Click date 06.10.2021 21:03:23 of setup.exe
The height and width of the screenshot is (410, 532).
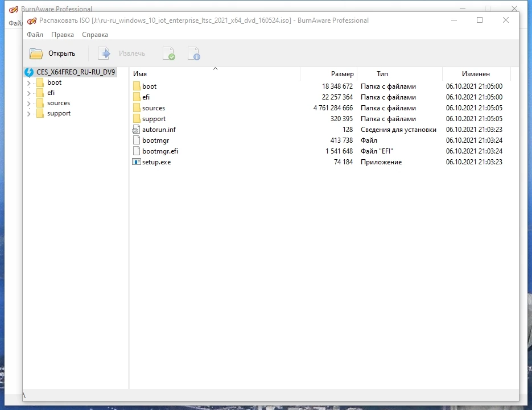pyautogui.click(x=474, y=161)
